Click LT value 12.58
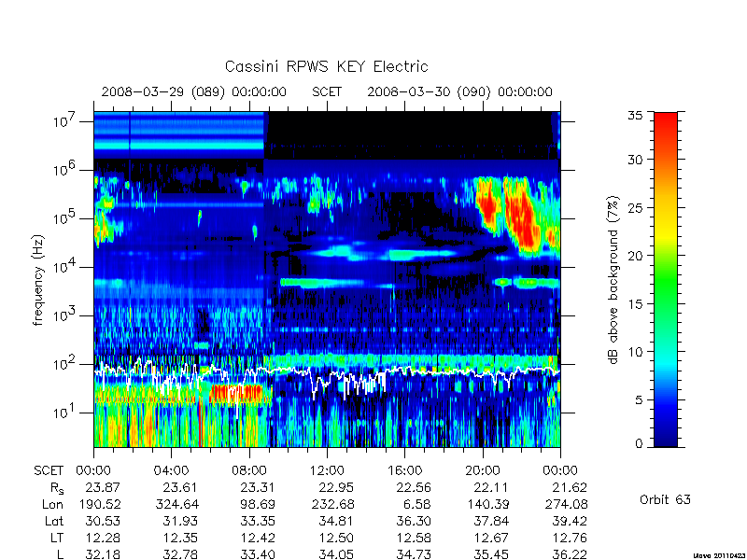Image resolution: width=747 pixels, height=560 pixels. [414, 538]
